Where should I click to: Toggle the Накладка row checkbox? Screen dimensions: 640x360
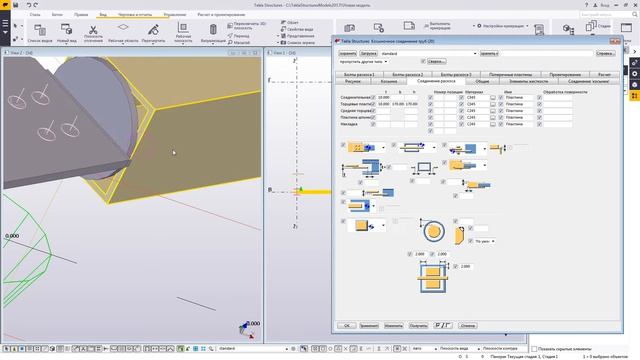coord(373,124)
